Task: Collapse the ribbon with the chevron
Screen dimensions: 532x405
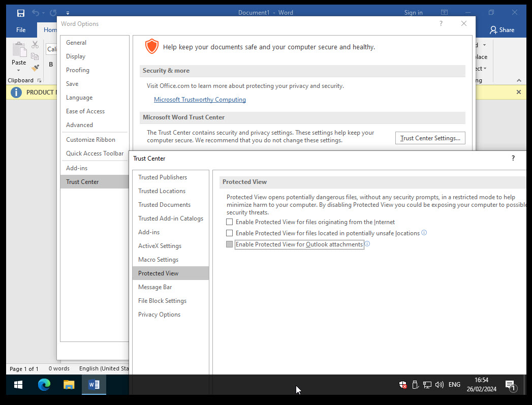Action: (519, 80)
